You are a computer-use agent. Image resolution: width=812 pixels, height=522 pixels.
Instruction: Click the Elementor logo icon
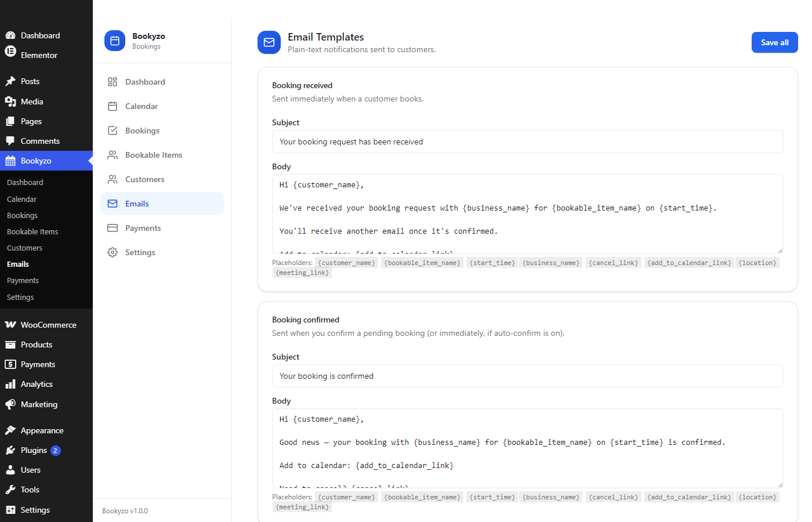click(10, 51)
